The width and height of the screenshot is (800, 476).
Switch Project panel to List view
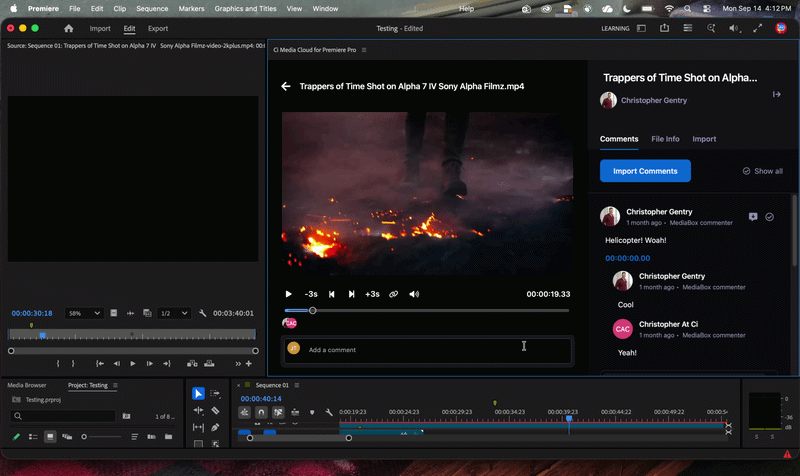coord(33,437)
